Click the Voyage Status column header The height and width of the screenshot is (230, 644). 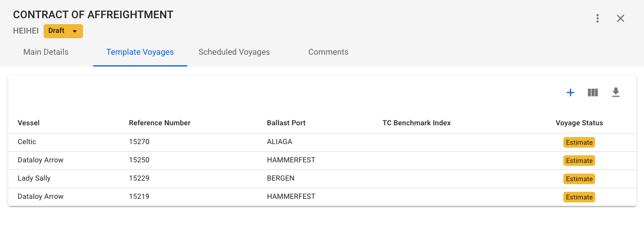(579, 123)
